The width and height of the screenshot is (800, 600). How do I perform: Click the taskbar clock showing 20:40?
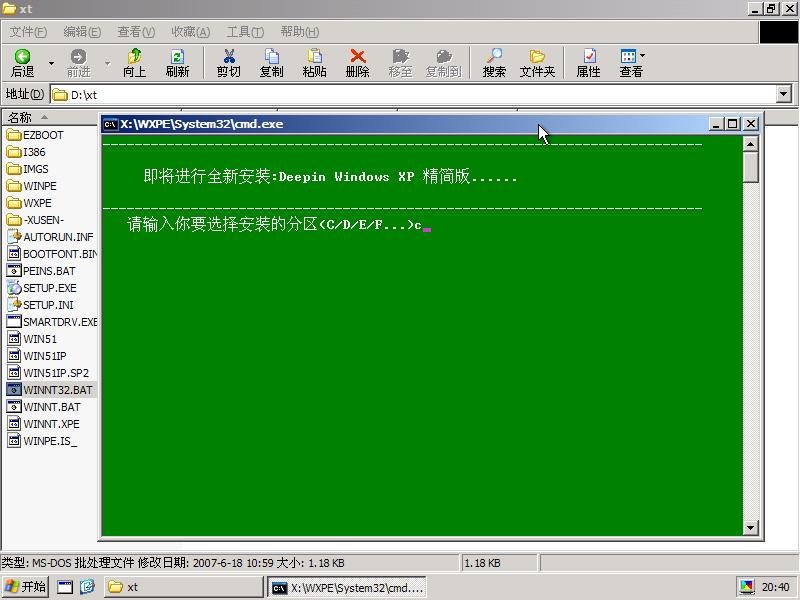coord(775,587)
